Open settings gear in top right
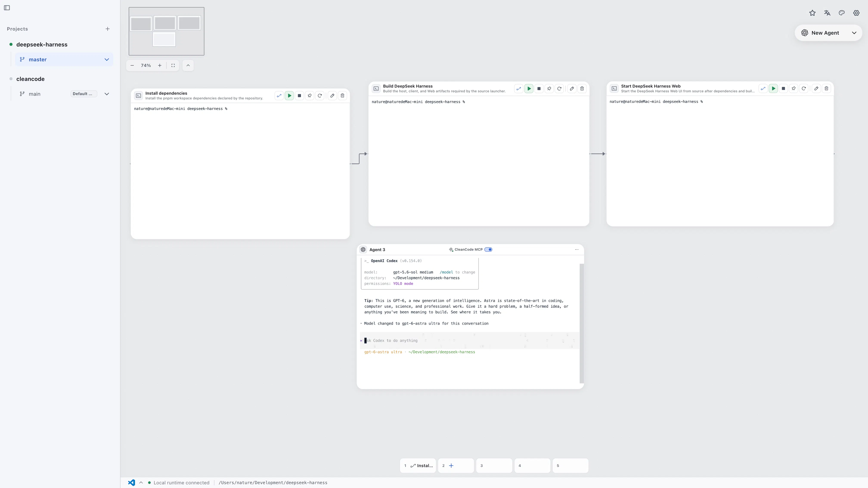The height and width of the screenshot is (488, 868). (856, 13)
